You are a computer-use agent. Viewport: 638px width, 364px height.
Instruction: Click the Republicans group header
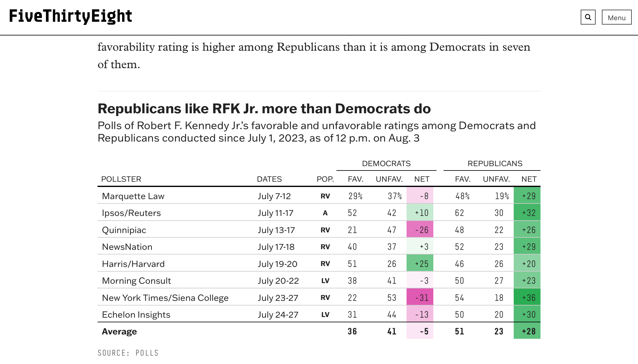tap(495, 164)
